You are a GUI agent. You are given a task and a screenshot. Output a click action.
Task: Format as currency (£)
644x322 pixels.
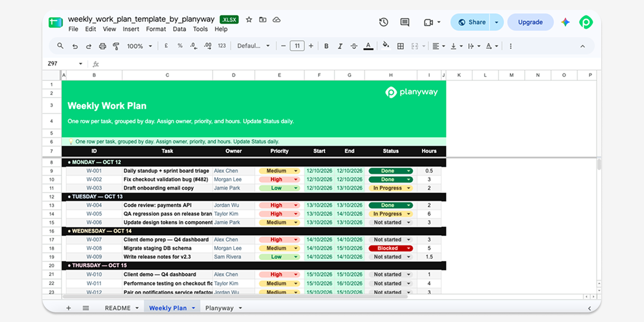166,46
